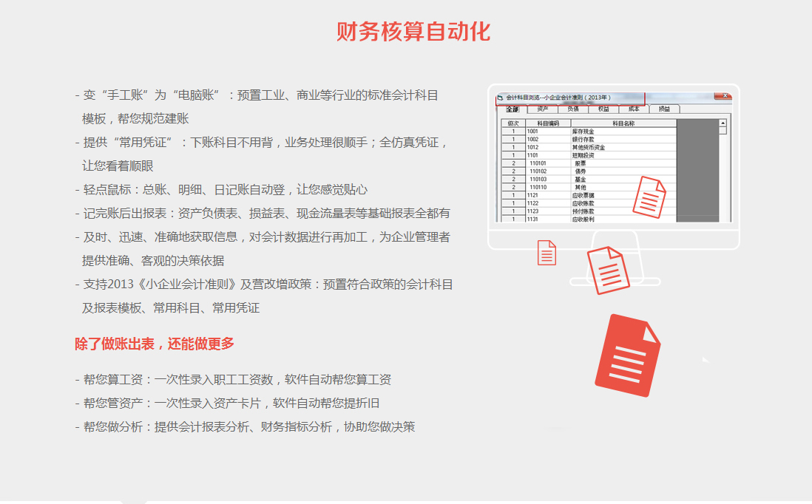
Task: Click the 科目编码 column header
Action: [x=548, y=123]
